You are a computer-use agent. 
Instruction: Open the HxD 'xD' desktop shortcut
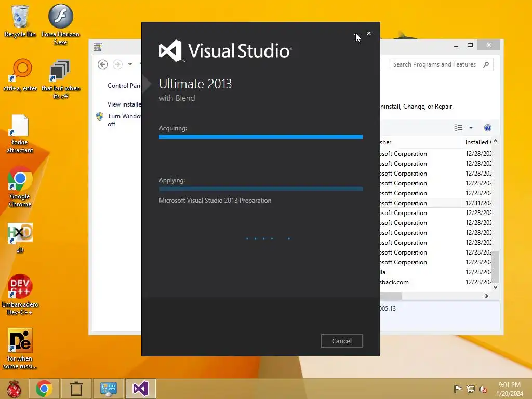pyautogui.click(x=20, y=238)
